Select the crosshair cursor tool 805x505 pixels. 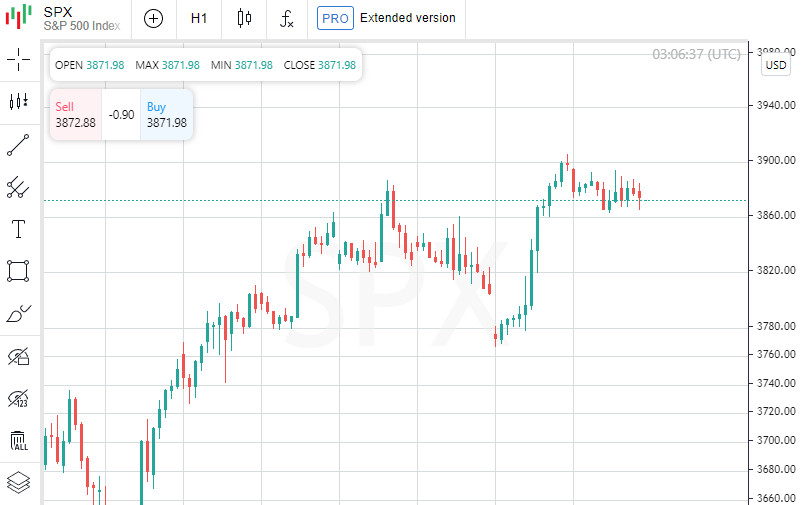tap(18, 60)
